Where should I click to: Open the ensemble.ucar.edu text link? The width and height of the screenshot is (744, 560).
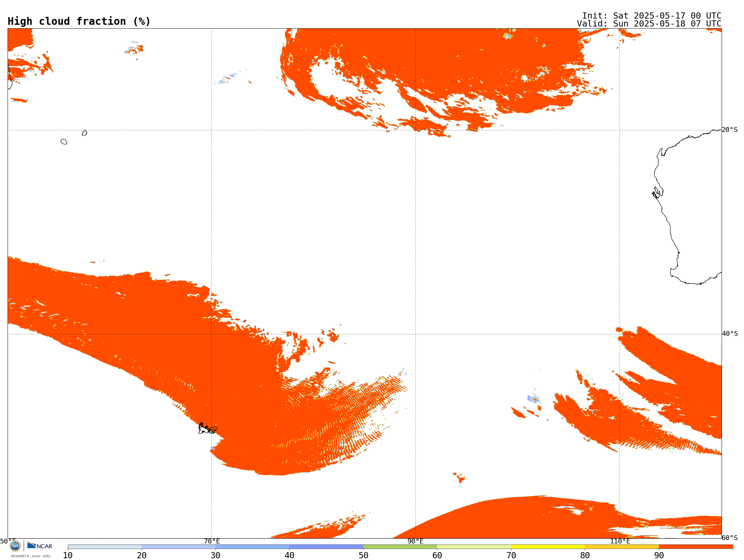pyautogui.click(x=31, y=556)
